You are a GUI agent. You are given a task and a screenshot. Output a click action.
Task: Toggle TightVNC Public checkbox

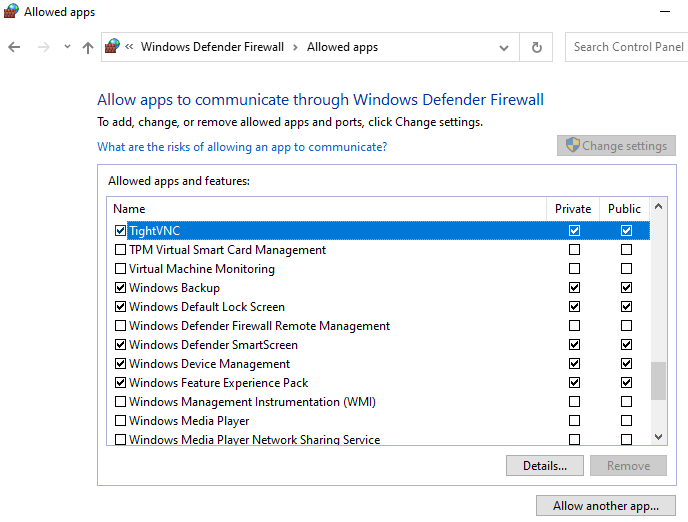point(626,230)
